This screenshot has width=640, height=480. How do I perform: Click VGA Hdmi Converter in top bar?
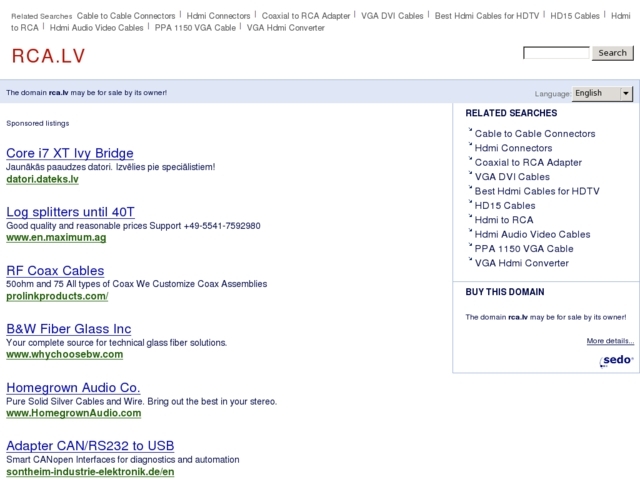click(x=287, y=28)
